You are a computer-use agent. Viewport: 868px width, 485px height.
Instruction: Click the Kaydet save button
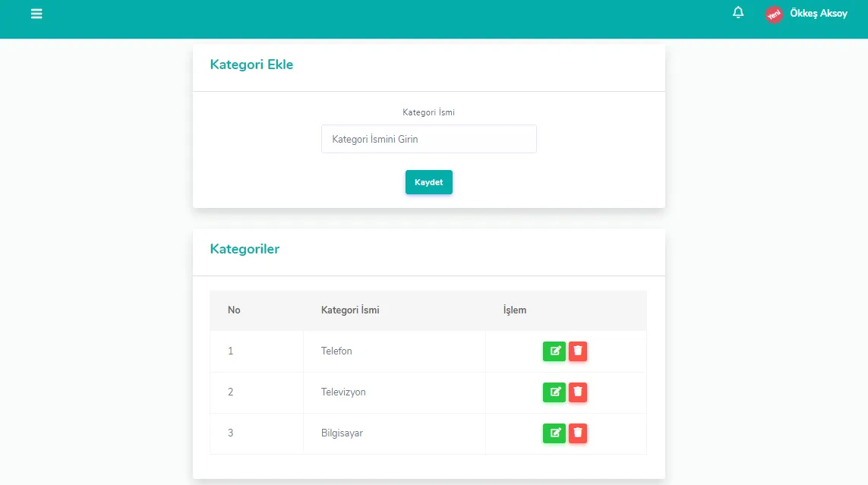pyautogui.click(x=428, y=182)
